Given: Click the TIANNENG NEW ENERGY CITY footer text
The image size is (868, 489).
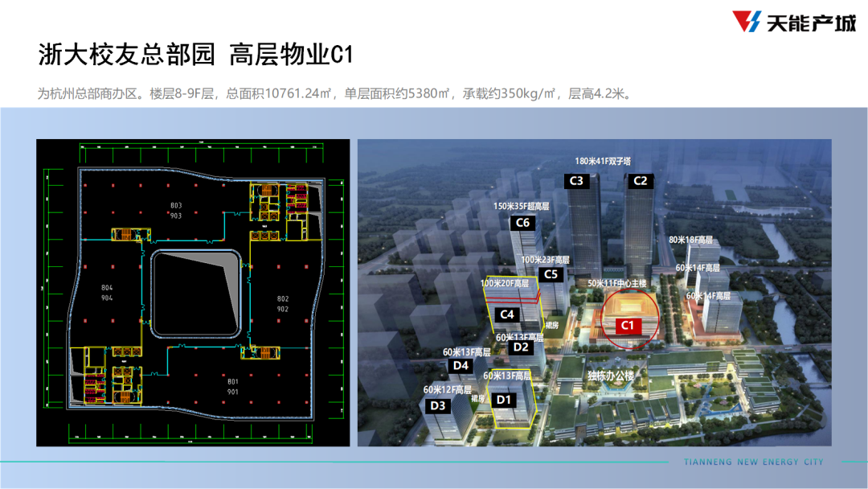Looking at the screenshot, I should pyautogui.click(x=753, y=462).
